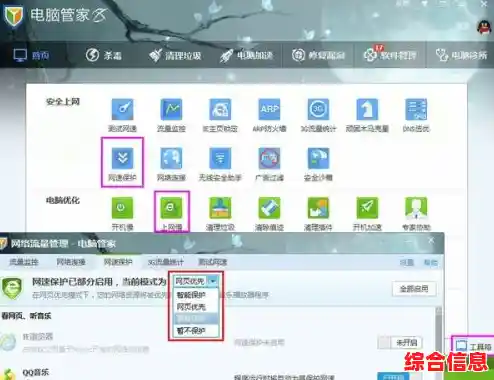Click the 电脑管家 shield logo
Screen dimensions: 494x380
tap(13, 15)
